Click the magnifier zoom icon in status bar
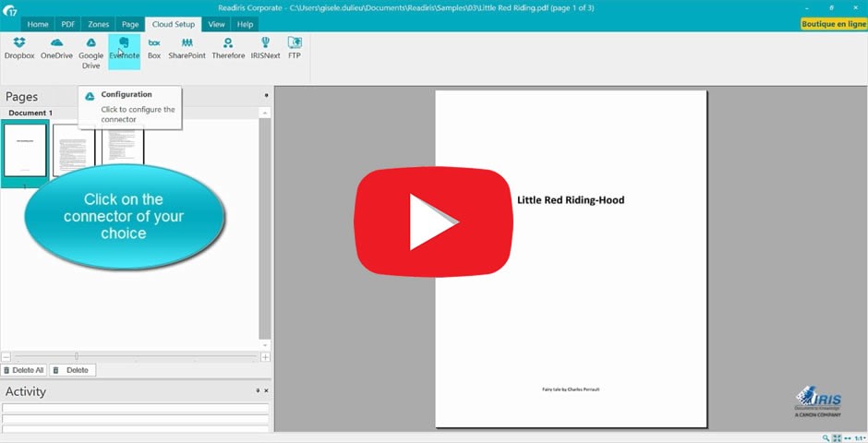Viewport: 868px width, 443px height. click(x=826, y=438)
